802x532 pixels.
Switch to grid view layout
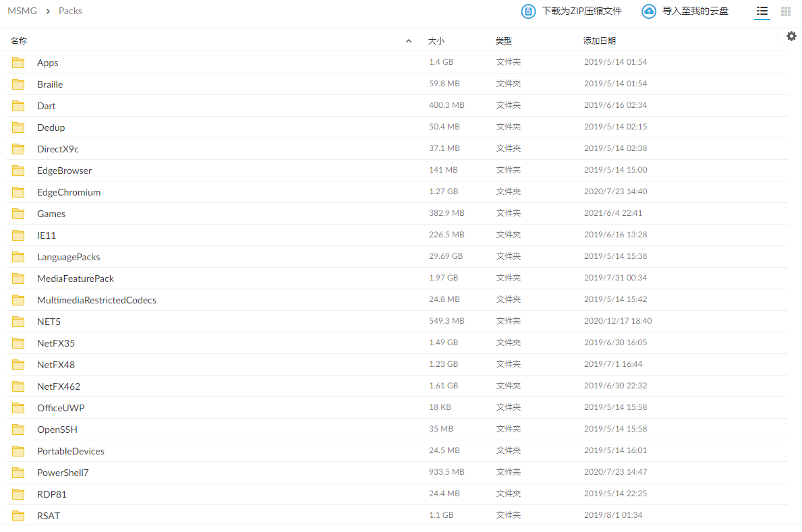click(x=786, y=11)
